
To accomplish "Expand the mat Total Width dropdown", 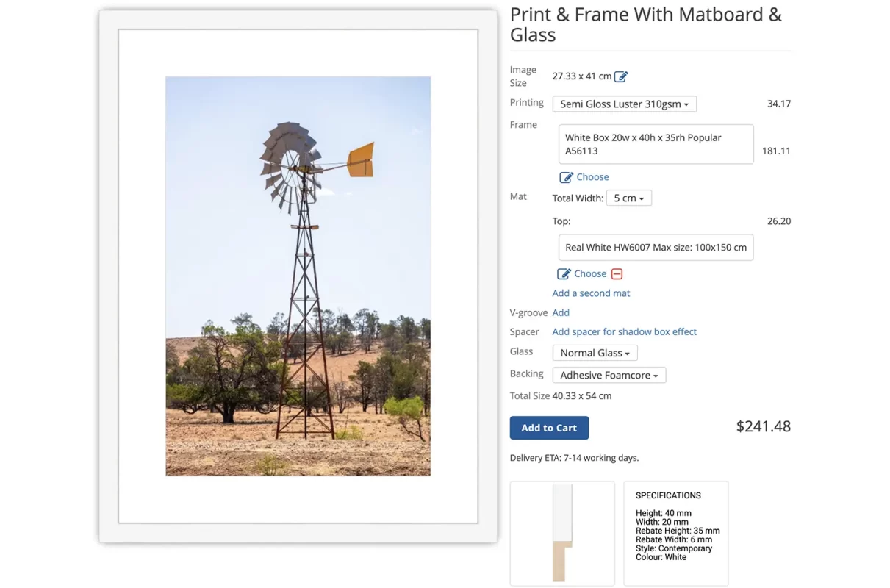I will coord(628,198).
